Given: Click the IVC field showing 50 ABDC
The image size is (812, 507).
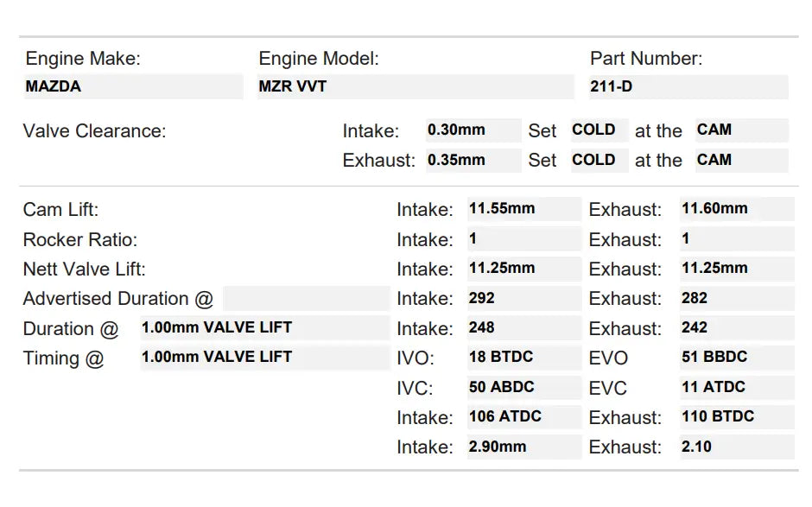Looking at the screenshot, I should (523, 388).
